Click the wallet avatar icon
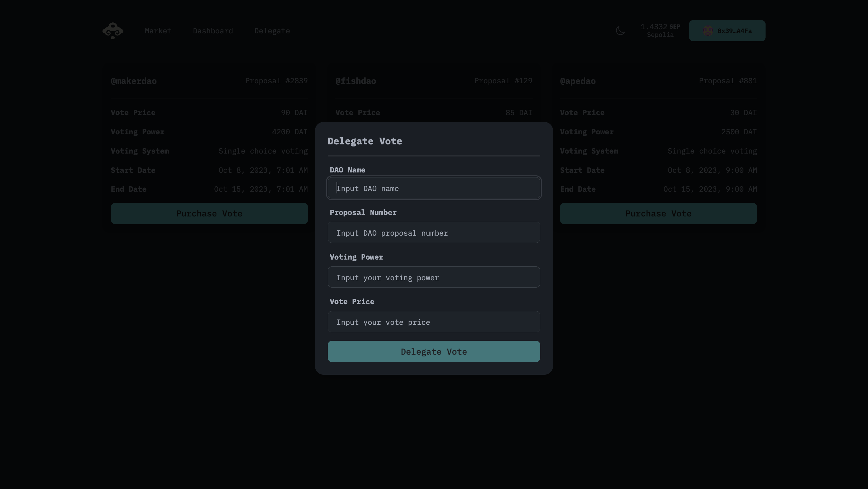The height and width of the screenshot is (489, 868). (708, 31)
